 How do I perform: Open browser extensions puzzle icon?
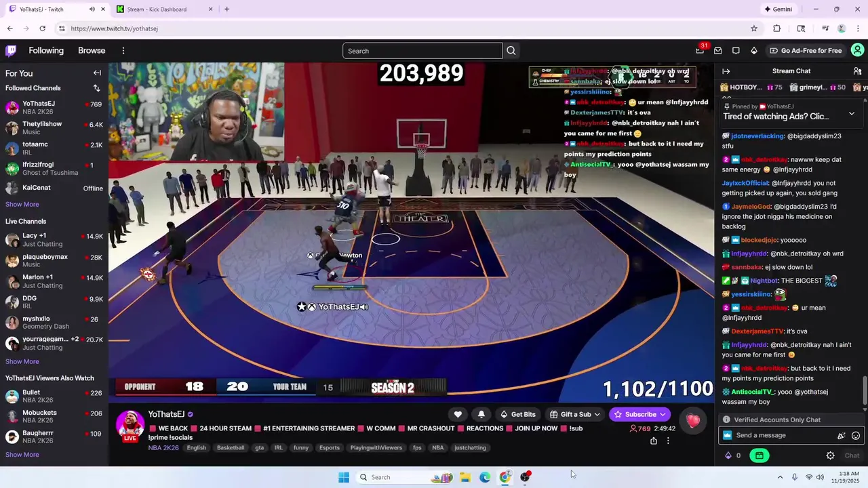coord(777,28)
